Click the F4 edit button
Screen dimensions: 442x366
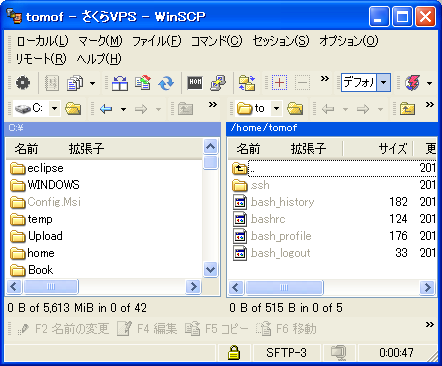pos(147,329)
